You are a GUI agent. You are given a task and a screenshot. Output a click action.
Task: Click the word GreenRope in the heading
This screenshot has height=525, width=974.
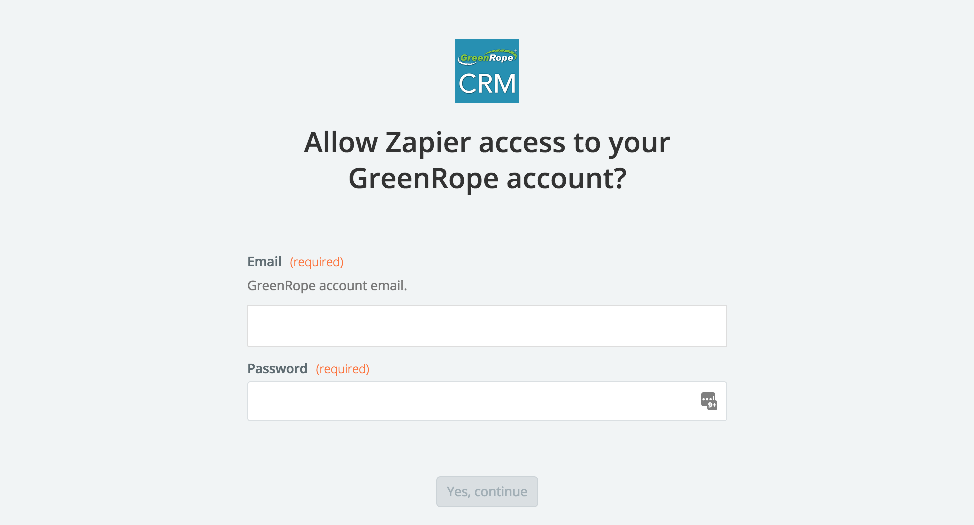(x=423, y=180)
